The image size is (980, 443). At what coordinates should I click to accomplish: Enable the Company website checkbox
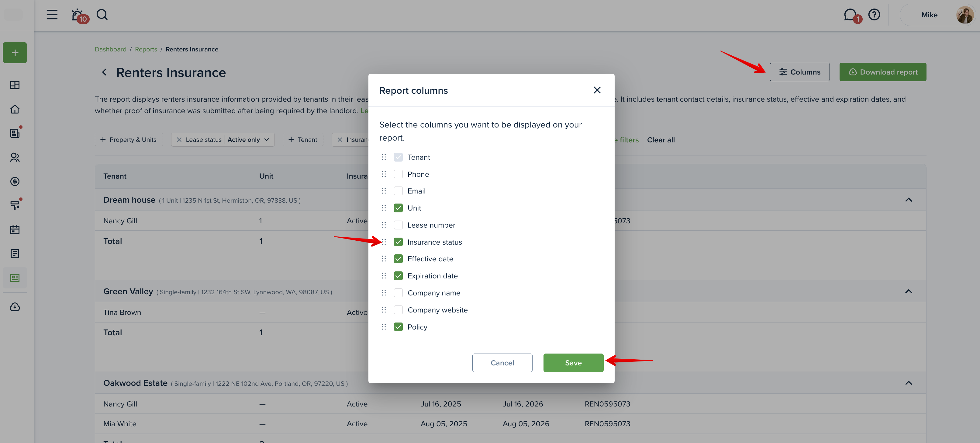click(x=398, y=310)
